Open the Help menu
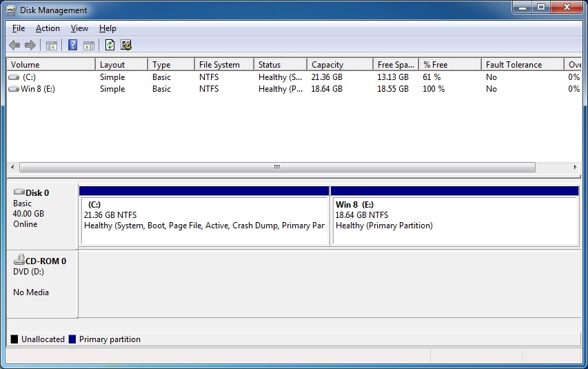 (108, 28)
